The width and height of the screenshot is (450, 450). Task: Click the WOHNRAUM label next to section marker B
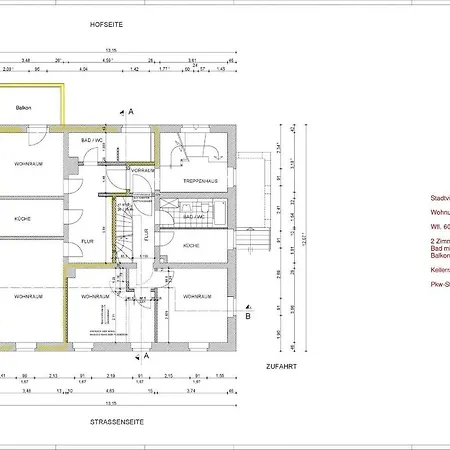(197, 296)
